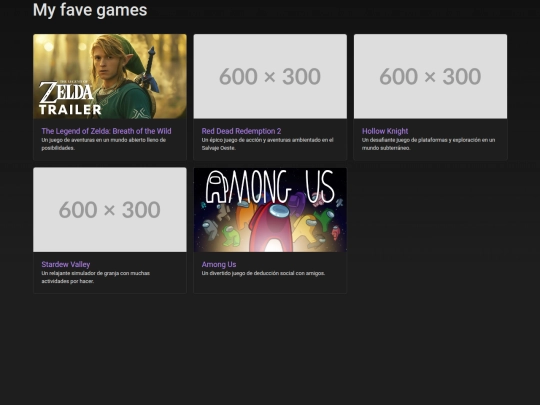Follow the Hollow Knight title link
The width and height of the screenshot is (540, 405).
[x=385, y=131]
